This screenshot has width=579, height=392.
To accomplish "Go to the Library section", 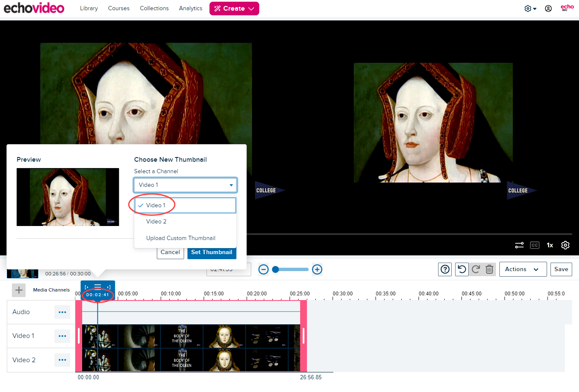I will (x=89, y=8).
